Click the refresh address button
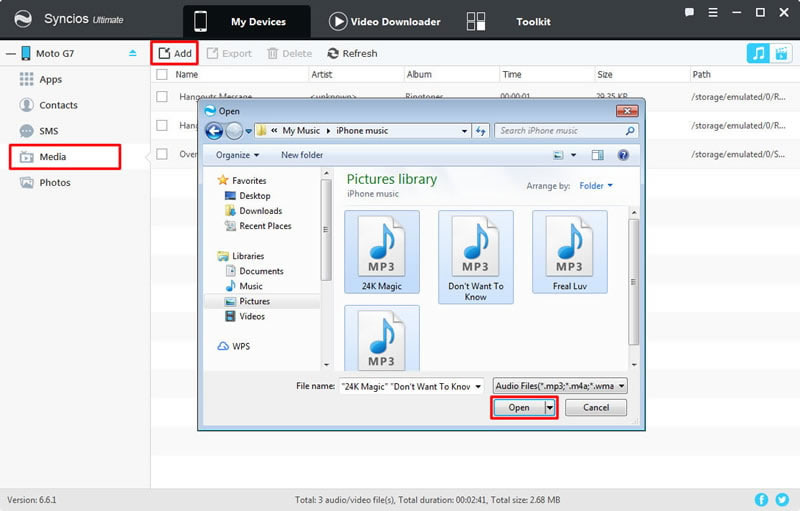Viewport: 800px width, 511px height. tap(481, 131)
